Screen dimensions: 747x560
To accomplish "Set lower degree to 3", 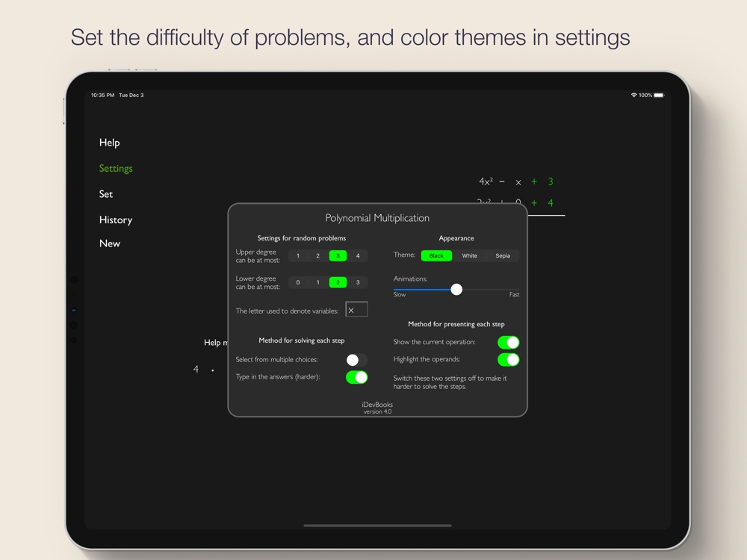I will (x=358, y=282).
